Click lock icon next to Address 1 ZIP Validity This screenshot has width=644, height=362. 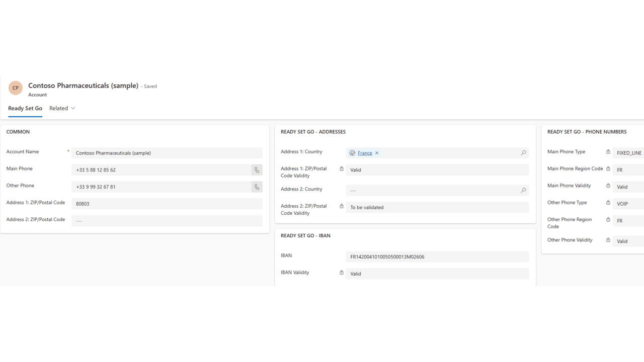342,169
